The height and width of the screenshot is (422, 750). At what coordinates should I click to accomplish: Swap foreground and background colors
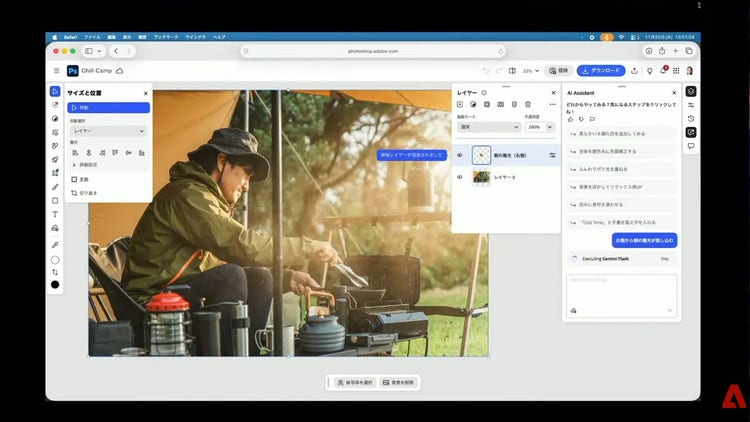(55, 272)
